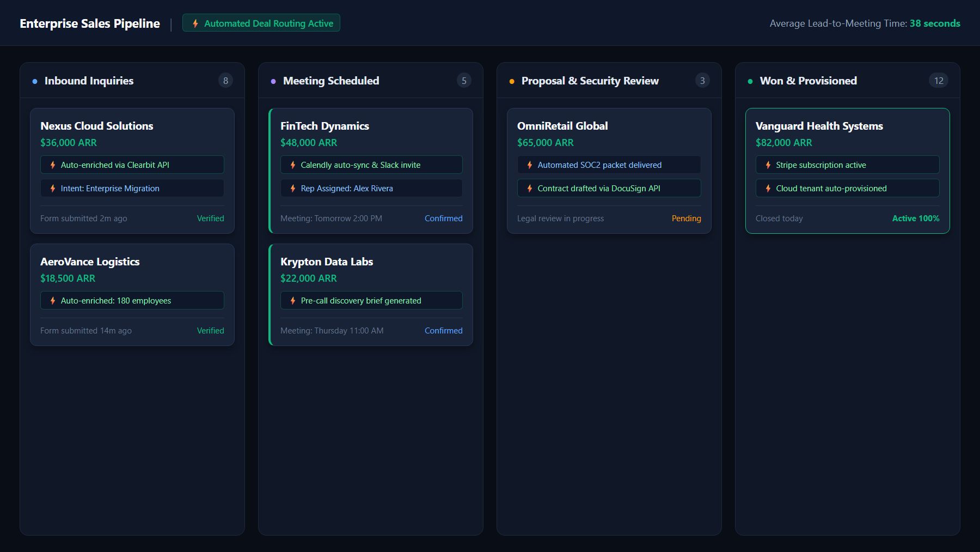Viewport: 980px width, 552px height.
Task: Click bolt icon beside Pre-call discovery brief generated
Action: pyautogui.click(x=293, y=300)
